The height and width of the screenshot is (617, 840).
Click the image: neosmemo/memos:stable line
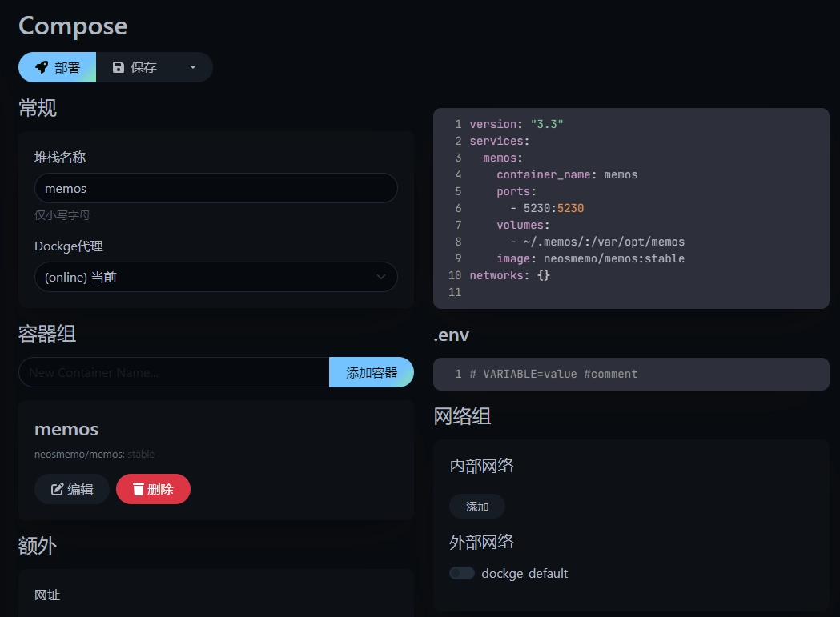point(590,258)
